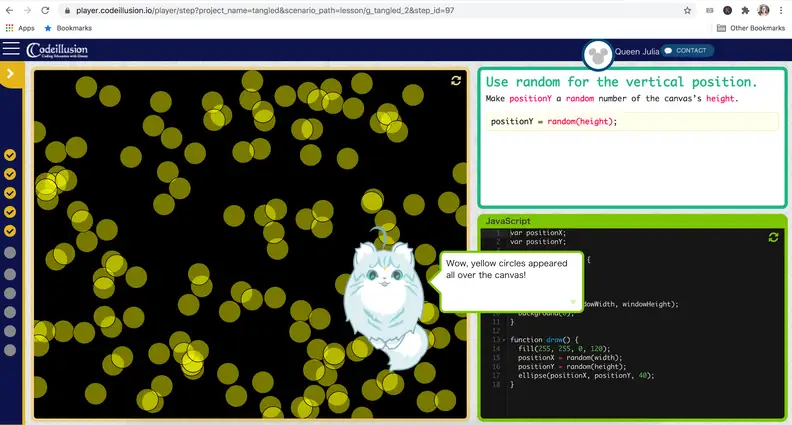This screenshot has height=425, width=792.
Task: Click the speech bubble text about yellow circles
Action: pyautogui.click(x=506, y=269)
